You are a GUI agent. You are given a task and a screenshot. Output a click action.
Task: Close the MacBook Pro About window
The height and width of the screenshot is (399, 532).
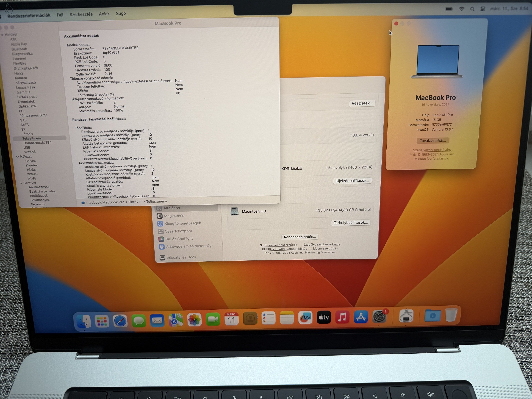(x=396, y=24)
